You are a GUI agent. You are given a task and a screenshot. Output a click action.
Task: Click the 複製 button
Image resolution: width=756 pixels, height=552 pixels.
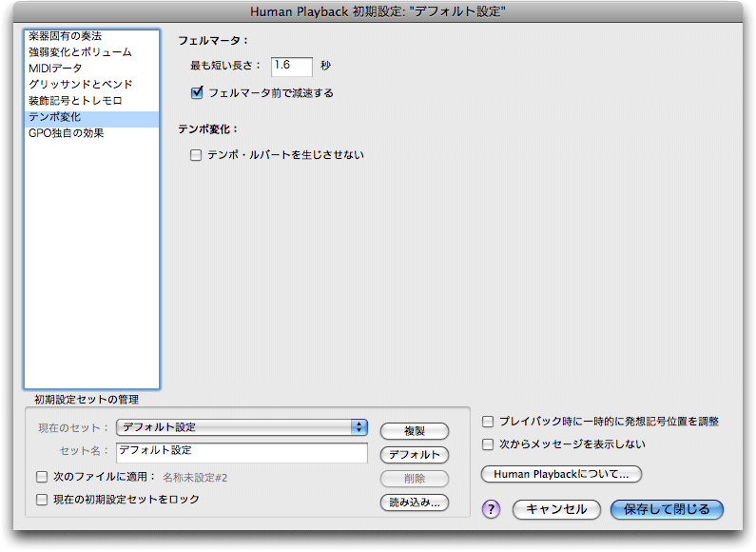pyautogui.click(x=415, y=431)
